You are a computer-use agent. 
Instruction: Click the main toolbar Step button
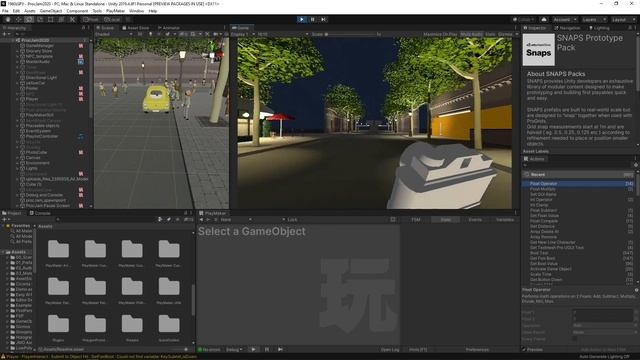[323, 19]
